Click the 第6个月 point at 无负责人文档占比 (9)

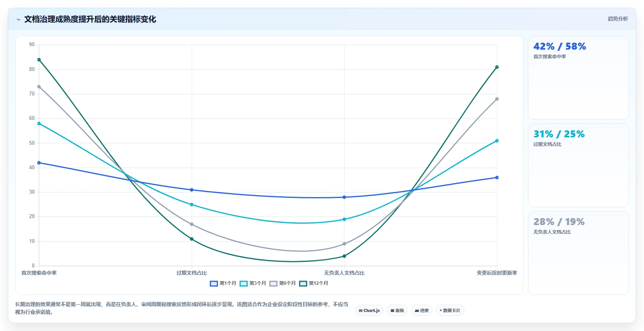point(344,244)
